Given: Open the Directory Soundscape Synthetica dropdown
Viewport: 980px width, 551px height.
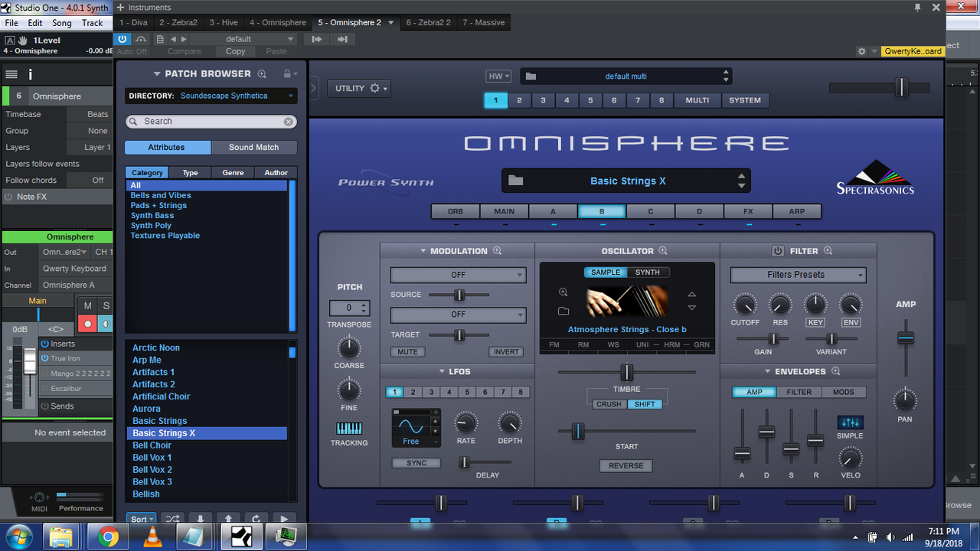Looking at the screenshot, I should tap(211, 96).
